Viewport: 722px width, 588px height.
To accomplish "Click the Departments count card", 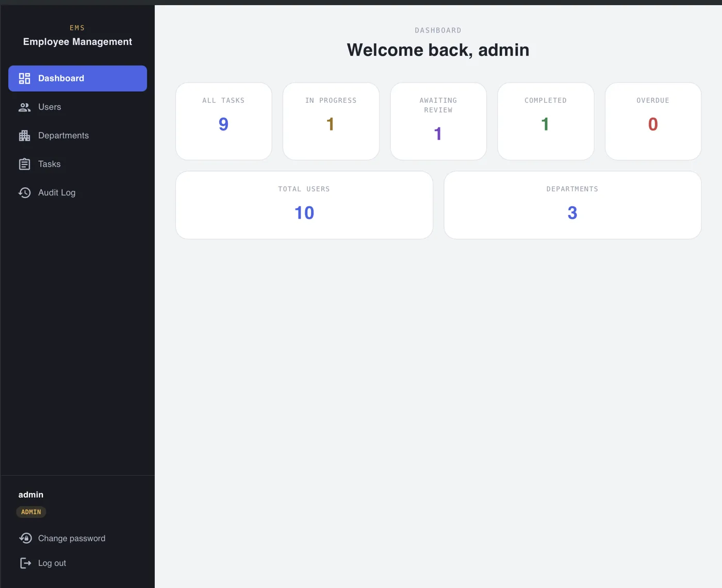I will pos(572,205).
